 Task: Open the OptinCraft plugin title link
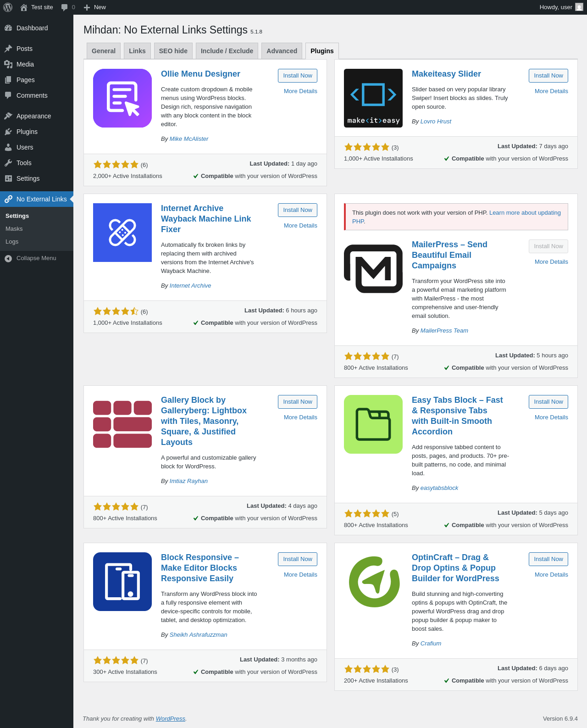point(455,568)
